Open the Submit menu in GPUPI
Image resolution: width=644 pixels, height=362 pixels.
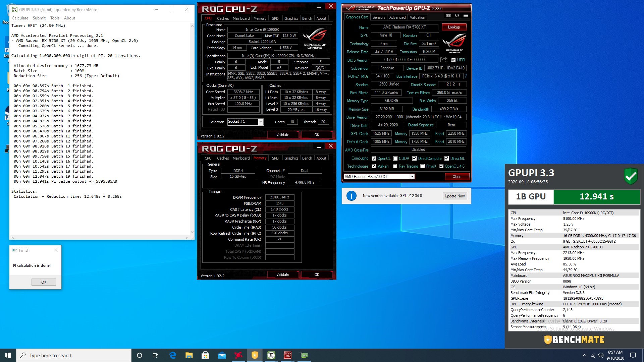click(39, 18)
